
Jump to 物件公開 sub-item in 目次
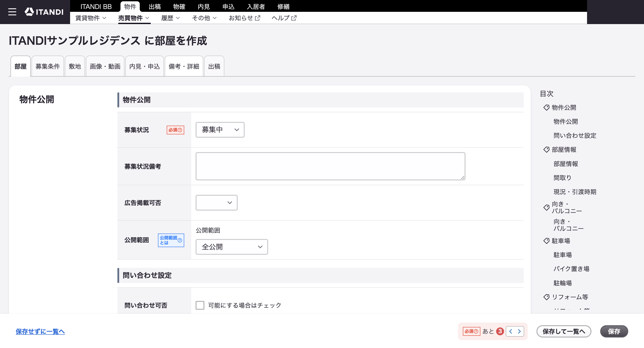(566, 122)
